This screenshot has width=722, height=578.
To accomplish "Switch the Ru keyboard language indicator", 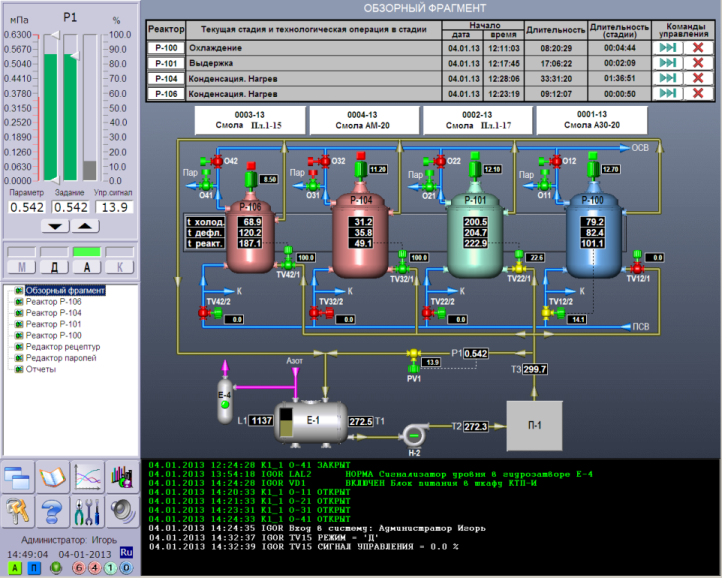I will pos(126,552).
